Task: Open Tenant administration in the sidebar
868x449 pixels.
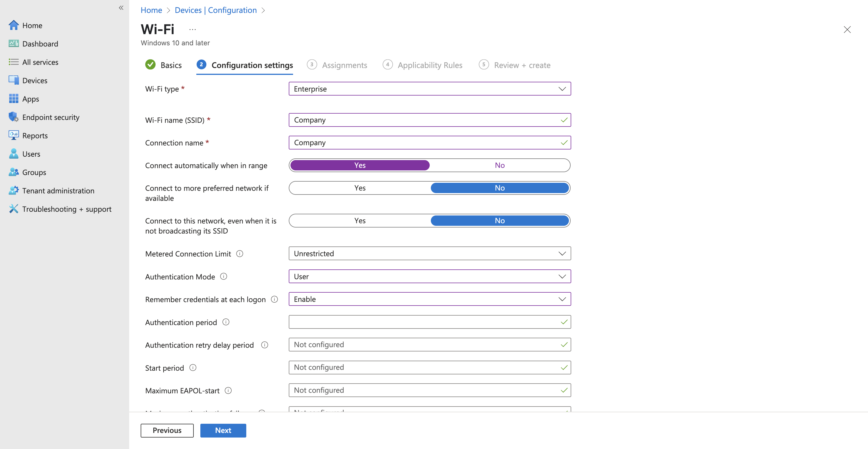Action: coord(58,191)
